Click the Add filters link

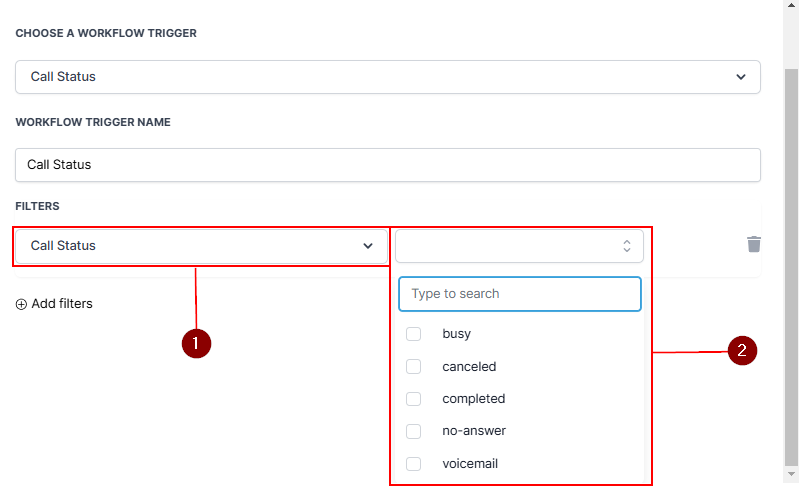click(62, 304)
